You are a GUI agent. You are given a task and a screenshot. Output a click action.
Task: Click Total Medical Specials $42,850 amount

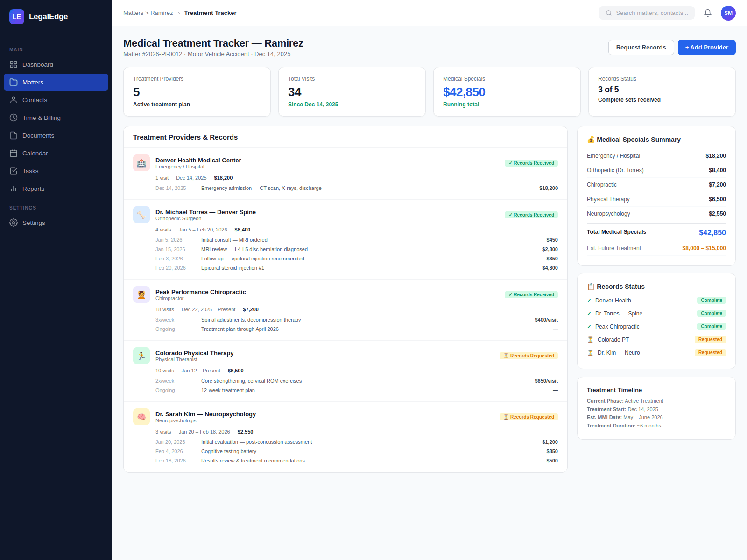[712, 232]
